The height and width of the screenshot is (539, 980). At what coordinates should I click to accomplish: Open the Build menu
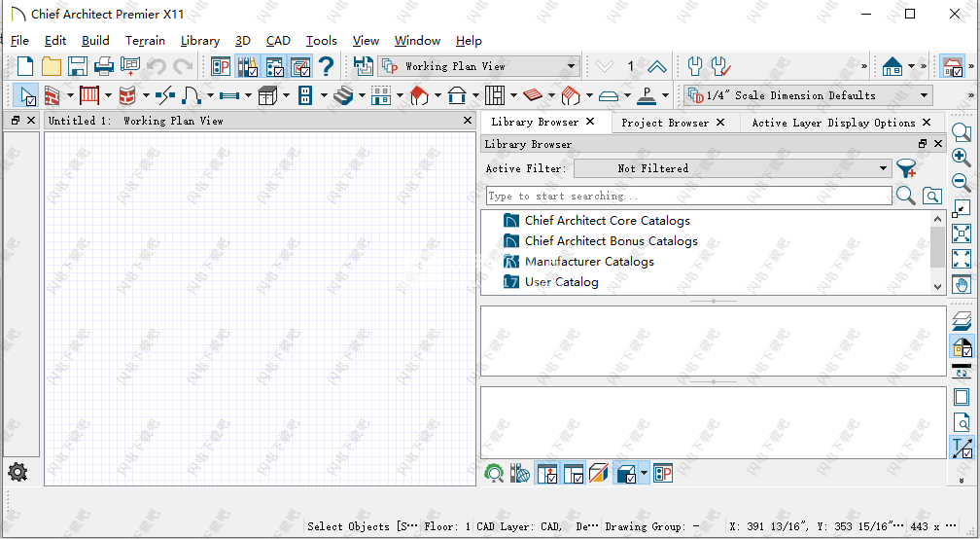95,41
